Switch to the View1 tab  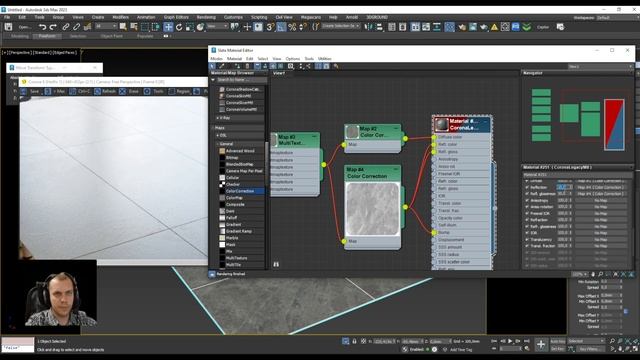pos(279,73)
